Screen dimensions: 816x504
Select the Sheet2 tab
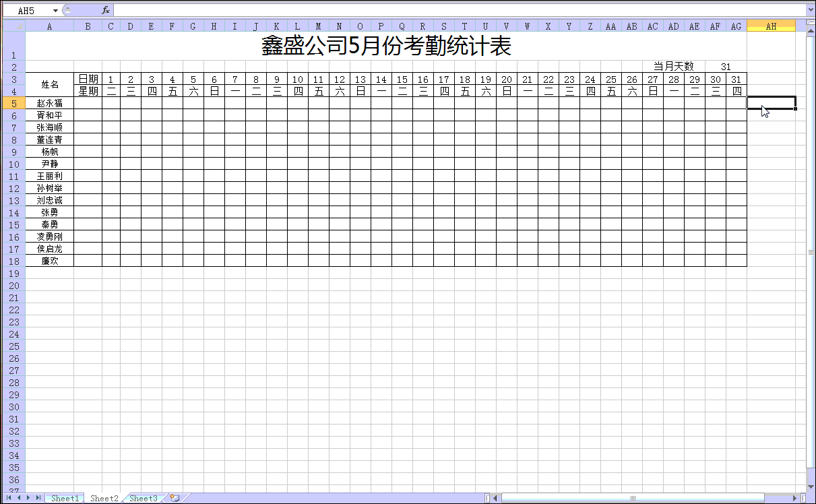pyautogui.click(x=104, y=499)
